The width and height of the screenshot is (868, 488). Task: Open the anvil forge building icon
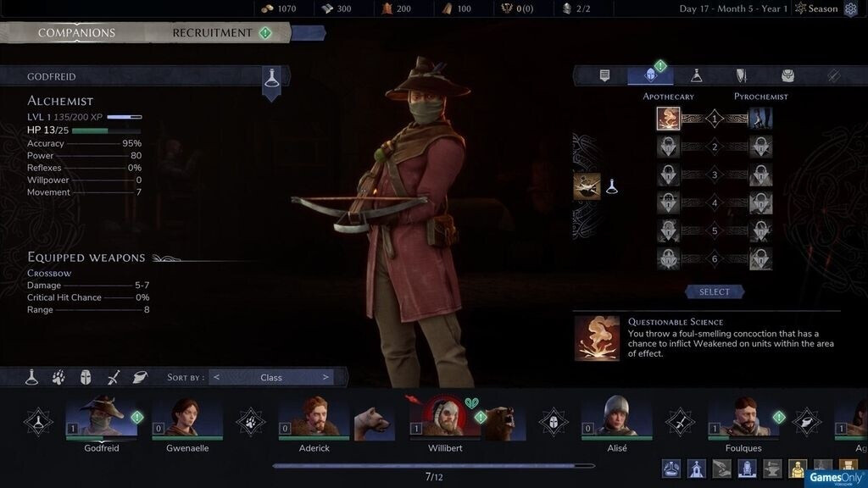click(772, 469)
